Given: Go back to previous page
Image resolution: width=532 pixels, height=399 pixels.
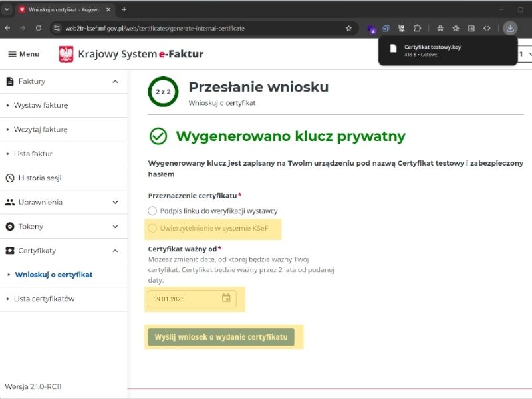Looking at the screenshot, I should click(x=8, y=29).
